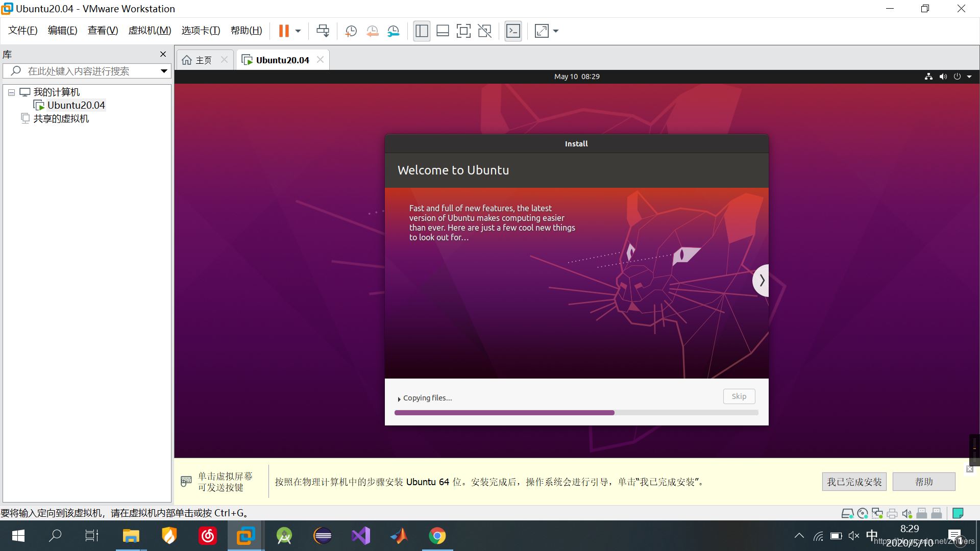
Task: Go to next installer slide arrow
Action: click(761, 280)
